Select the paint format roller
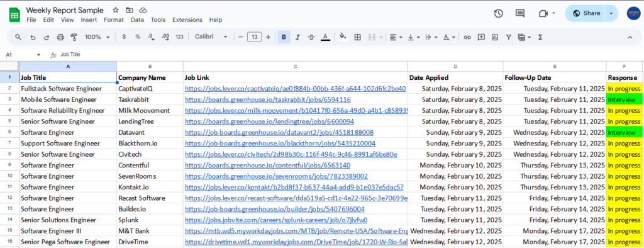 [74, 37]
